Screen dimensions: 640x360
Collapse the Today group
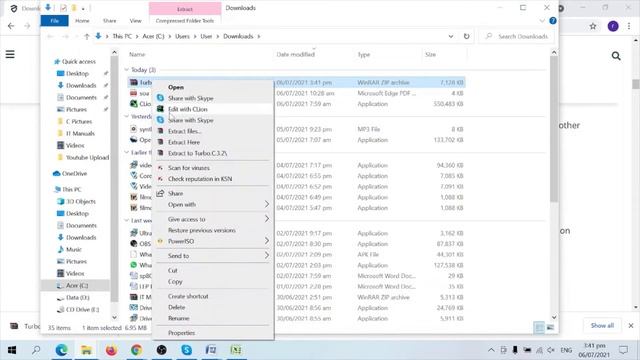click(127, 70)
